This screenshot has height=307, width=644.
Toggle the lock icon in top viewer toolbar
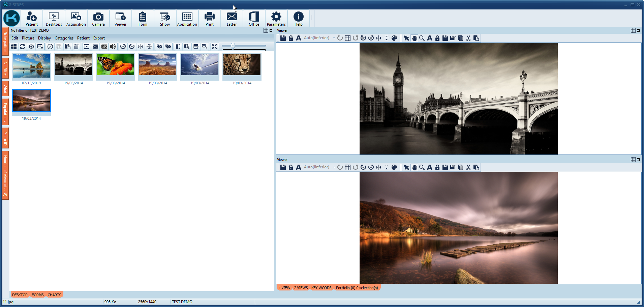(291, 38)
